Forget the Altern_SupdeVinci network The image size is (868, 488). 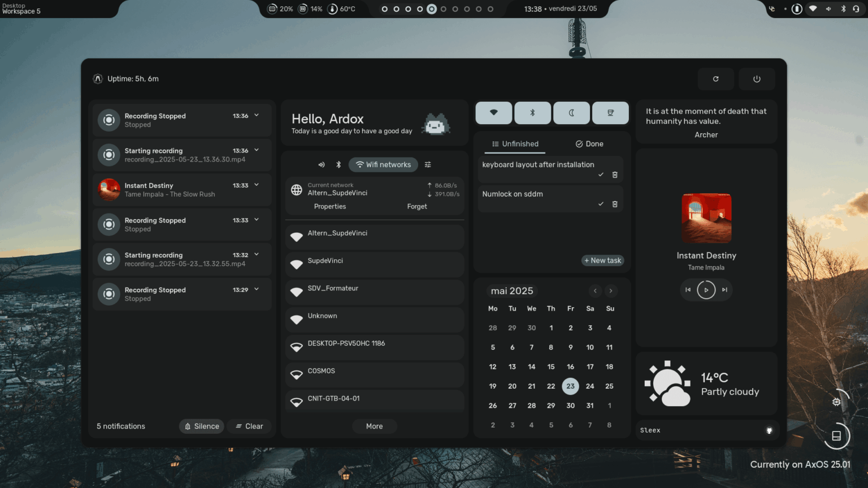click(417, 206)
